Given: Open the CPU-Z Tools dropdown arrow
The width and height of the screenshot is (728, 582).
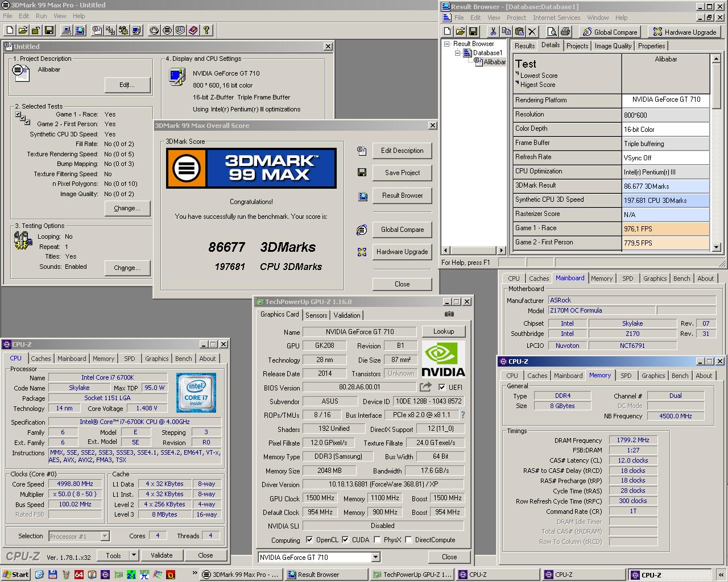Looking at the screenshot, I should point(134,555).
